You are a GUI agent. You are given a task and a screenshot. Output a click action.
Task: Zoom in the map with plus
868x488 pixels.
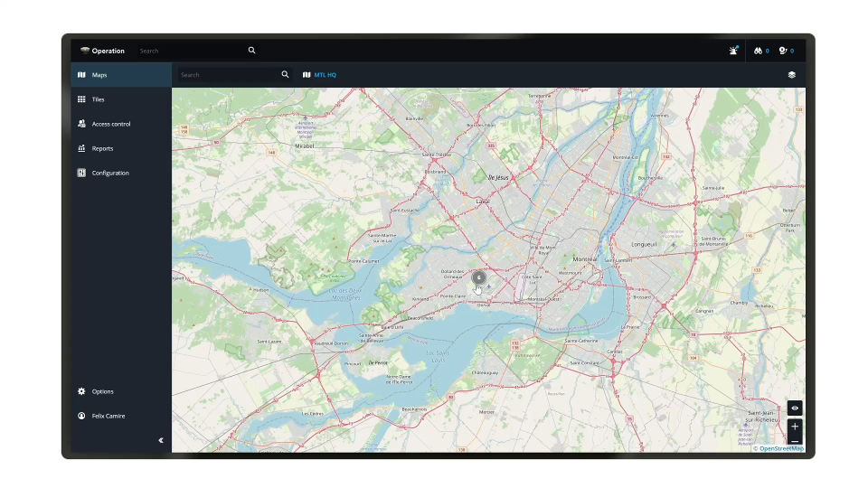click(x=795, y=426)
